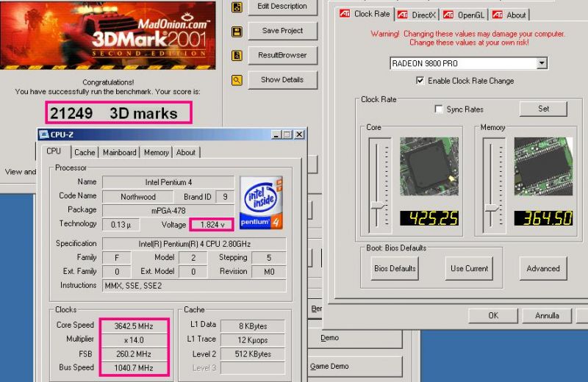Click the MMX, SSE, SSE2 instructions field
588x382 pixels.
(x=194, y=286)
